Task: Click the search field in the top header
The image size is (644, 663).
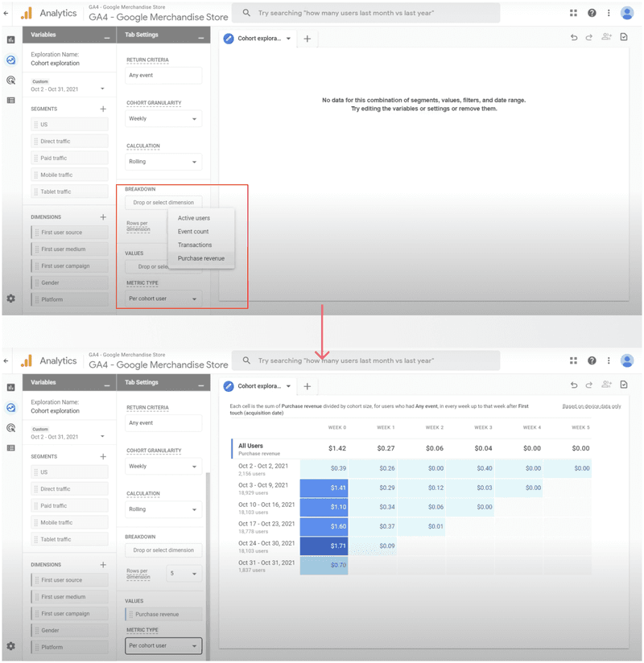Action: click(366, 13)
